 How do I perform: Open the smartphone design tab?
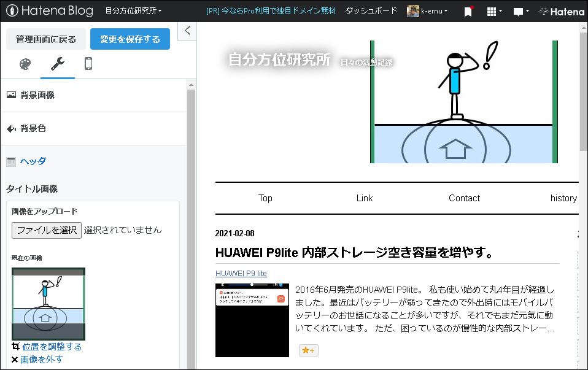[88, 64]
